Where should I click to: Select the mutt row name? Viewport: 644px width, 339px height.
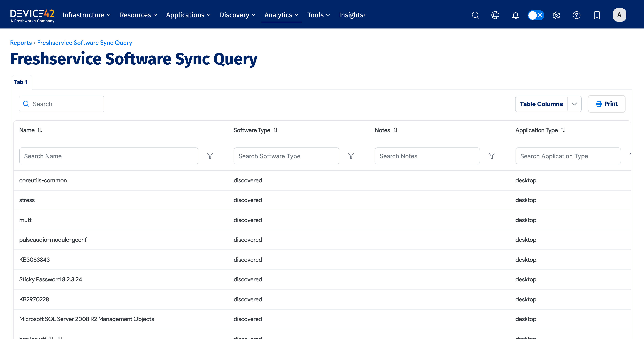click(x=25, y=220)
